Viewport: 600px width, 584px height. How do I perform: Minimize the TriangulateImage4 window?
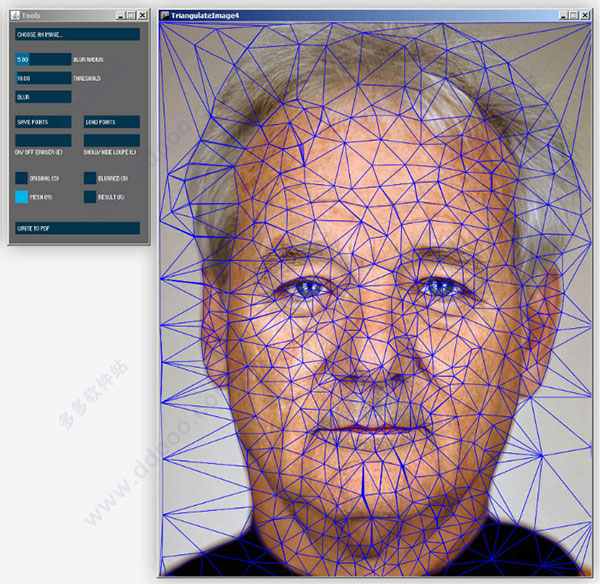(x=563, y=15)
